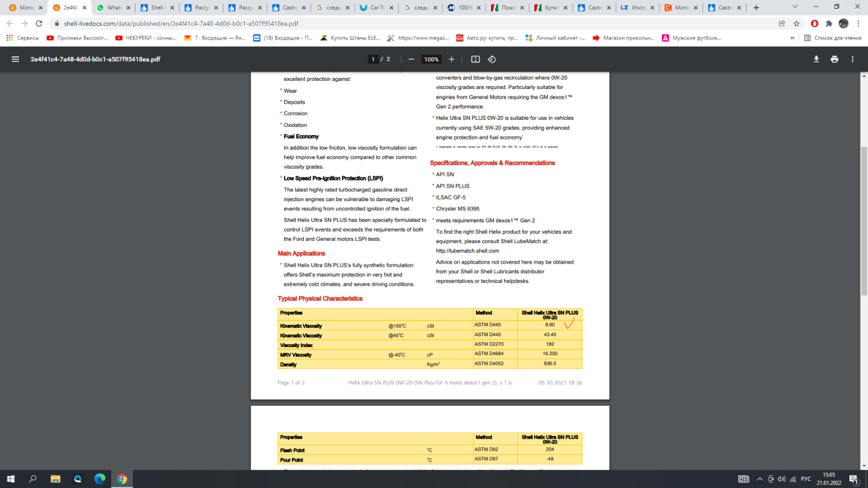Open bookmark 7 · Входящие — Ян...

(215, 38)
